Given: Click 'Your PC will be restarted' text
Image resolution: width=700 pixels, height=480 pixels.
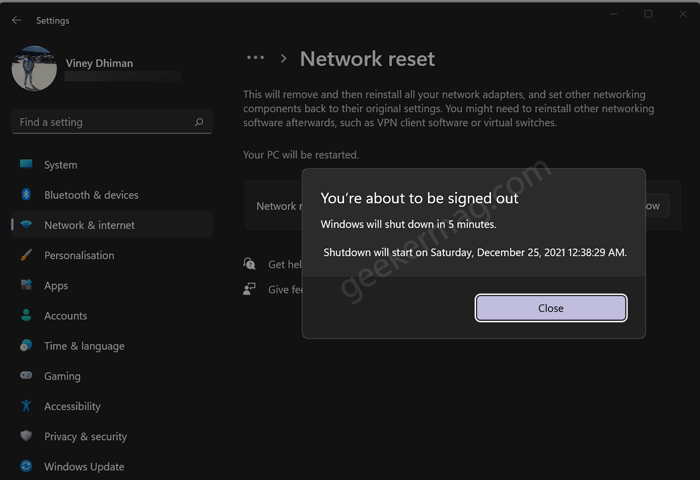Looking at the screenshot, I should pyautogui.click(x=301, y=155).
